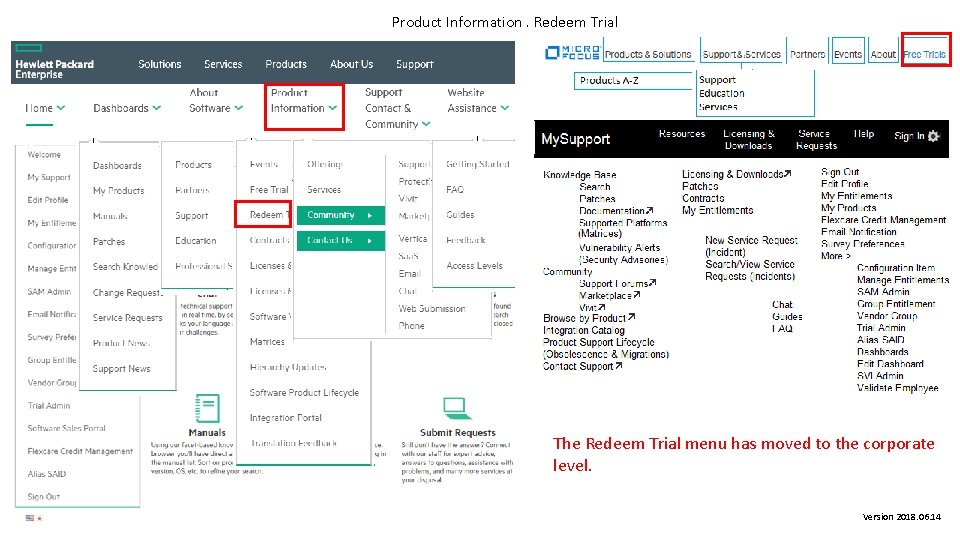
Task: Click Education under Support & Services submenu
Action: [x=722, y=93]
